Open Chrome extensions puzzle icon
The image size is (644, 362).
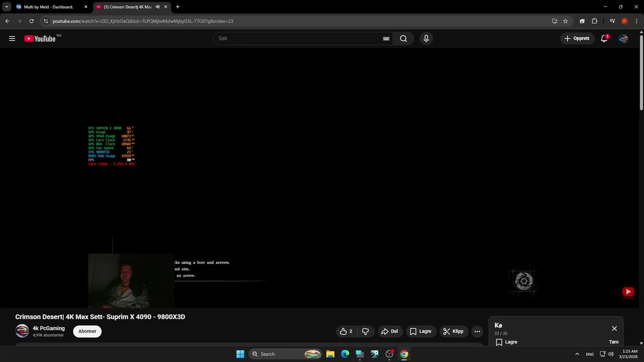pos(595,21)
